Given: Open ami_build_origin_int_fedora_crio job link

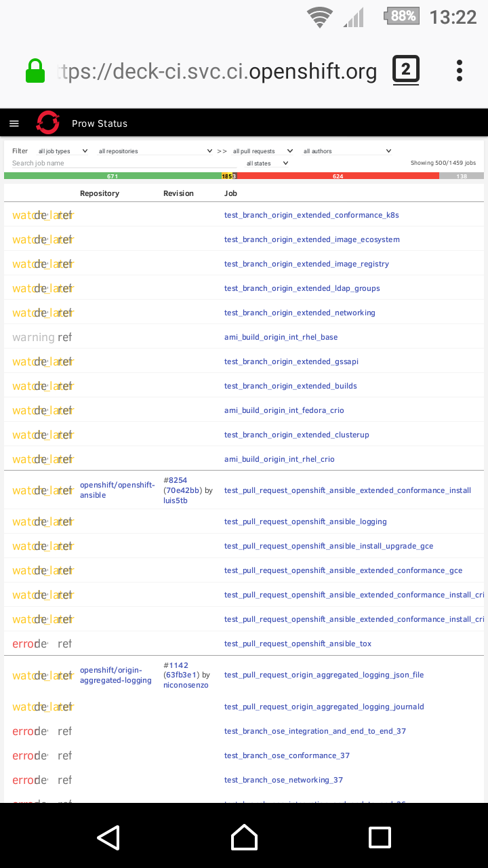Looking at the screenshot, I should [285, 410].
